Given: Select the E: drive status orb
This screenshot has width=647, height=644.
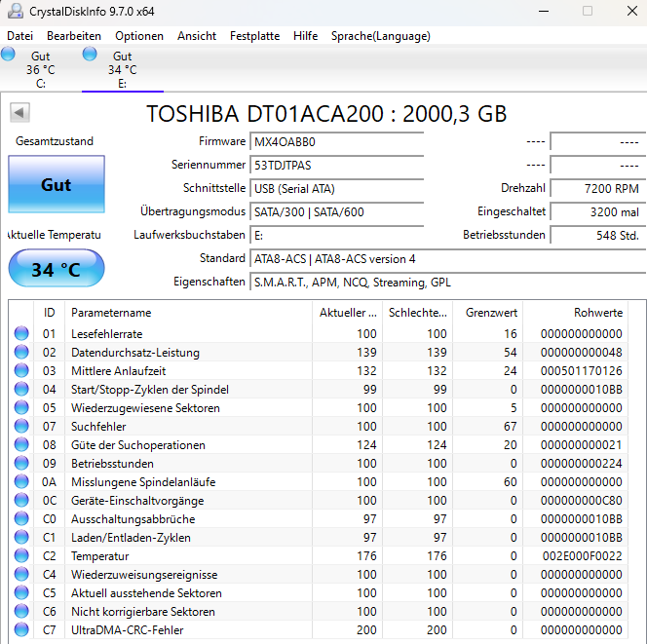Looking at the screenshot, I should (x=90, y=54).
